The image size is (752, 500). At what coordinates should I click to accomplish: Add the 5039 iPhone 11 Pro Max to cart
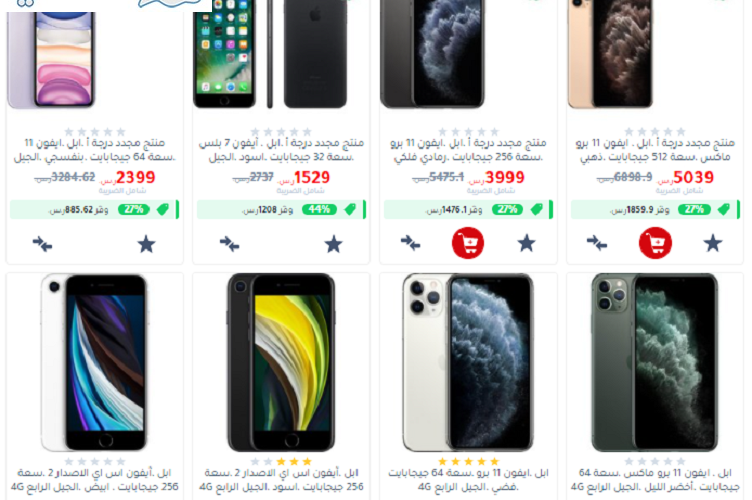(x=655, y=243)
